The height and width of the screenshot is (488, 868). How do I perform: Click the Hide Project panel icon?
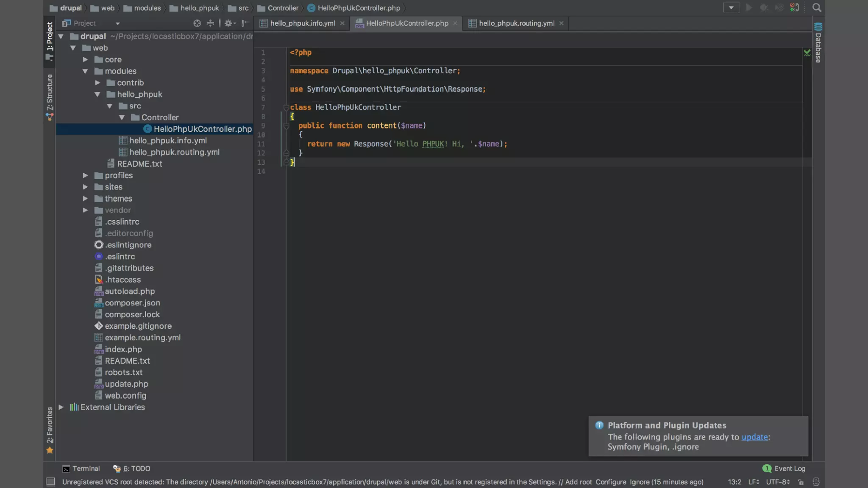[245, 23]
